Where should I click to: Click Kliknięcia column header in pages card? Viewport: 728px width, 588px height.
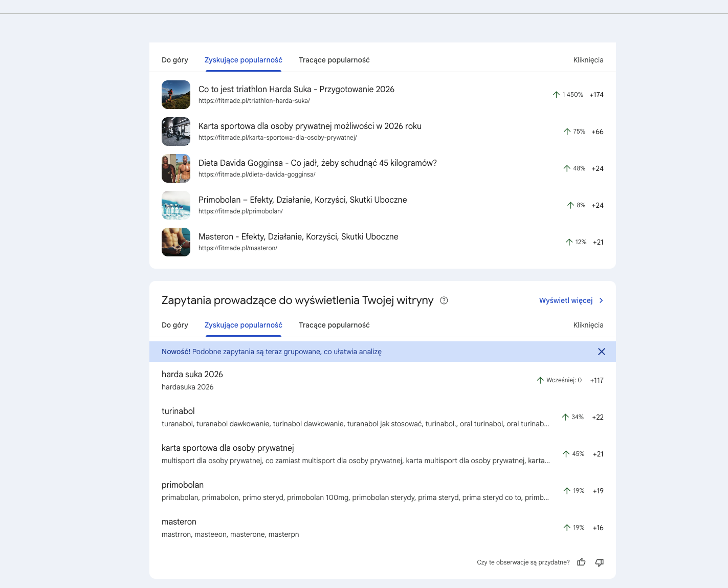(588, 60)
